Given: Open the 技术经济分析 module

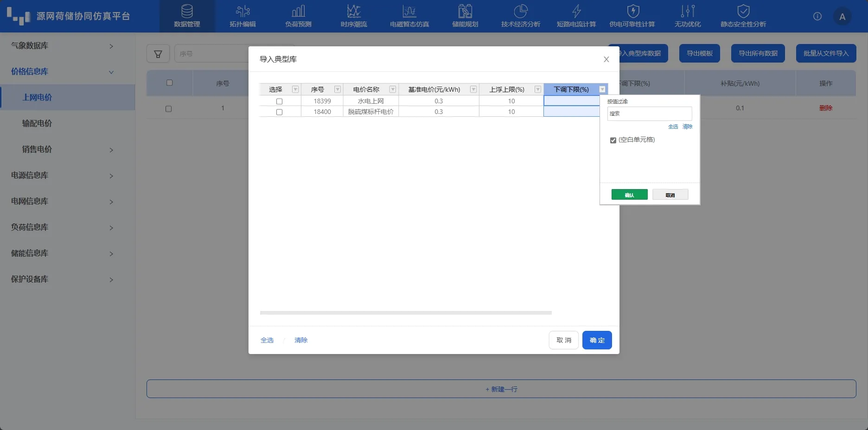Looking at the screenshot, I should point(521,16).
